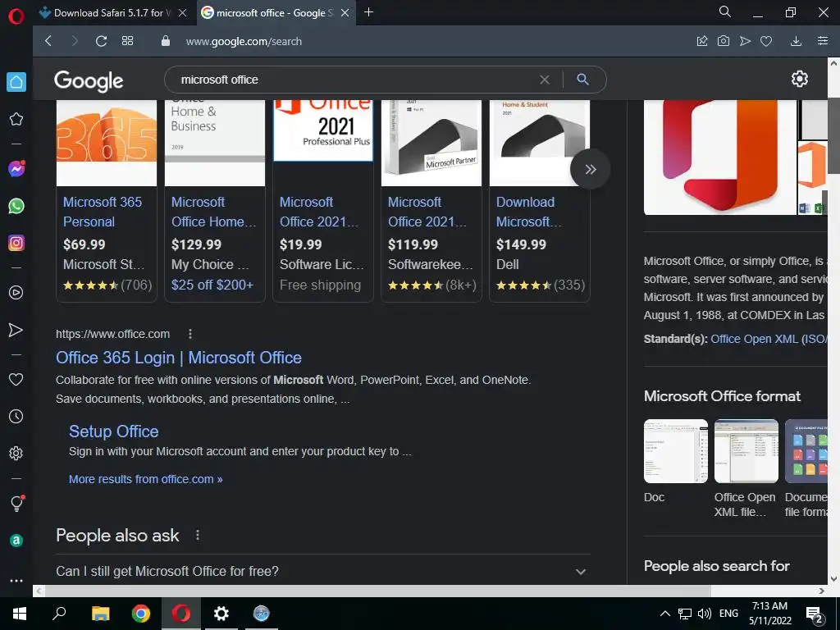Click the address bar URL
The width and height of the screenshot is (840, 630).
pyautogui.click(x=244, y=41)
